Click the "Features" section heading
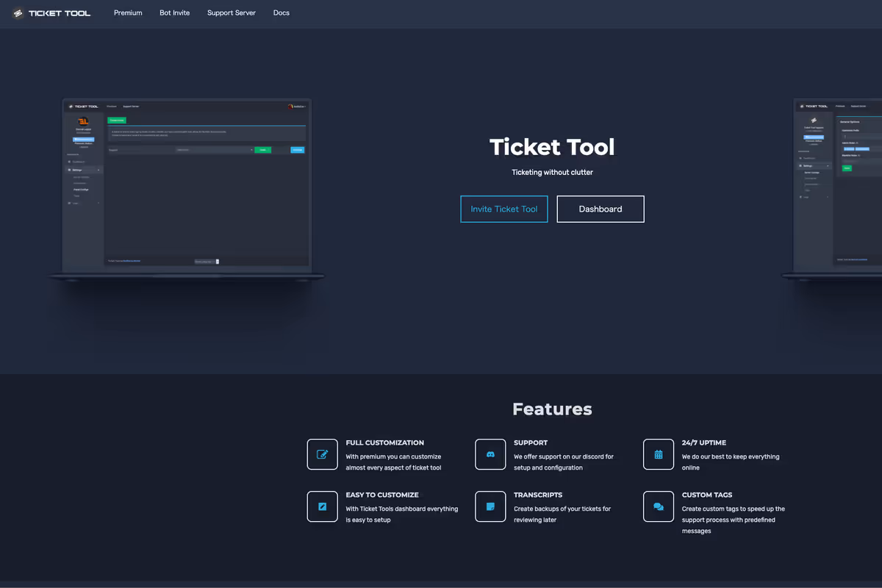882x588 pixels. (x=552, y=409)
